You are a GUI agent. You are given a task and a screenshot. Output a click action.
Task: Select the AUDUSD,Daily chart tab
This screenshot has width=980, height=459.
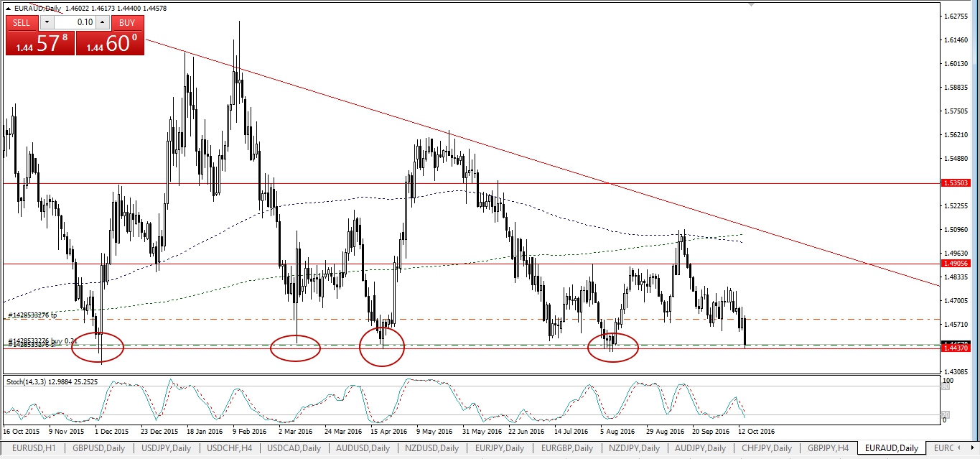coord(361,448)
